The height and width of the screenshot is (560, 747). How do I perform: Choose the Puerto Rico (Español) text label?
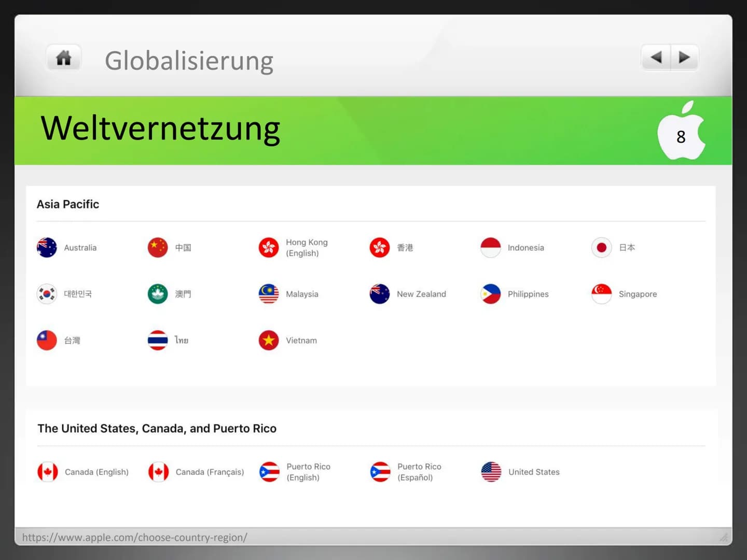tap(419, 472)
